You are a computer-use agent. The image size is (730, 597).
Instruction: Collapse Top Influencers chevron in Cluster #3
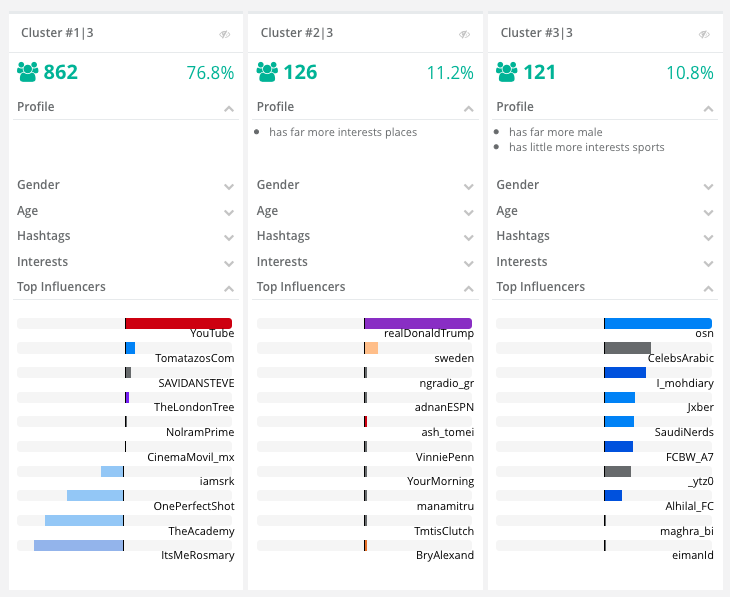tap(708, 289)
